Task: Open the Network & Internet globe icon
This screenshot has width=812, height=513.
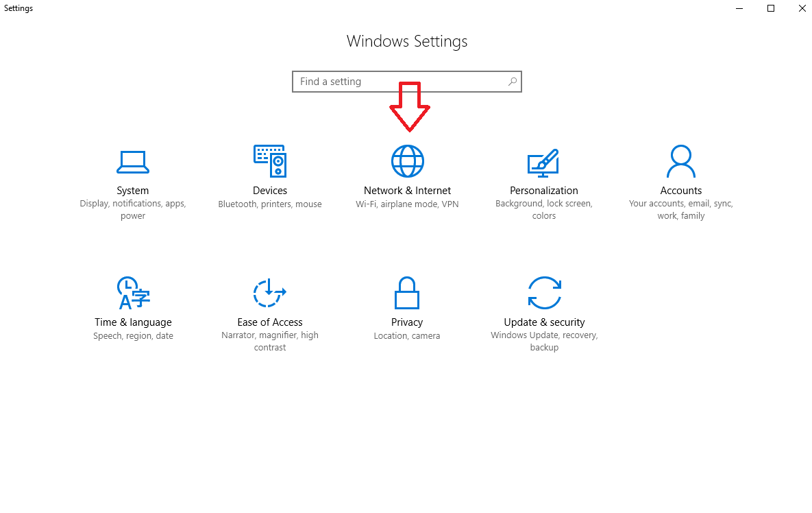Action: [408, 161]
